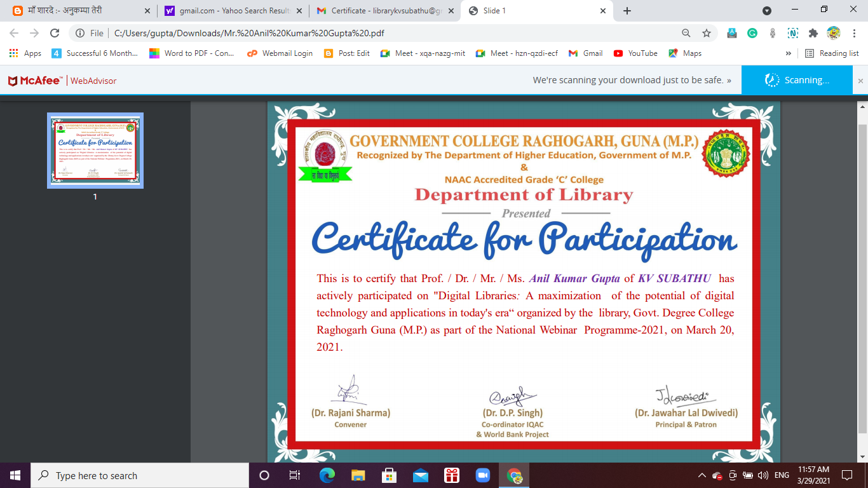This screenshot has width=868, height=488.
Task: Expand the hidden bookmarks overflow chevron
Action: pyautogui.click(x=789, y=53)
